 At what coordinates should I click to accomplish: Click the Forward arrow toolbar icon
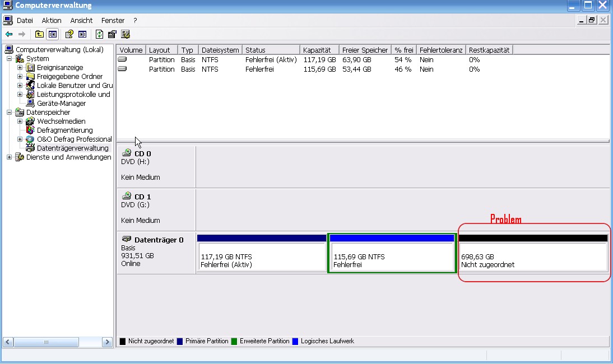[x=22, y=34]
